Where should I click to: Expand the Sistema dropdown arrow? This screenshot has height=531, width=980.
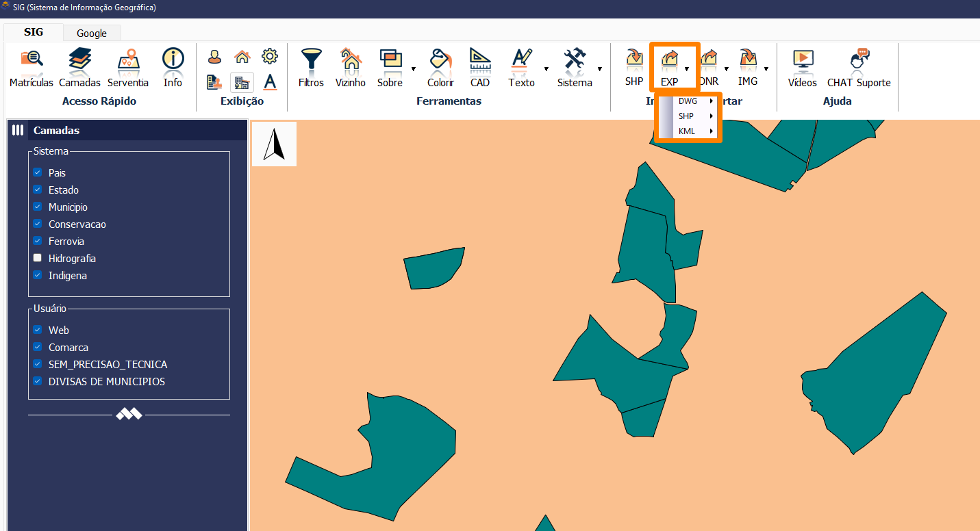pos(599,68)
